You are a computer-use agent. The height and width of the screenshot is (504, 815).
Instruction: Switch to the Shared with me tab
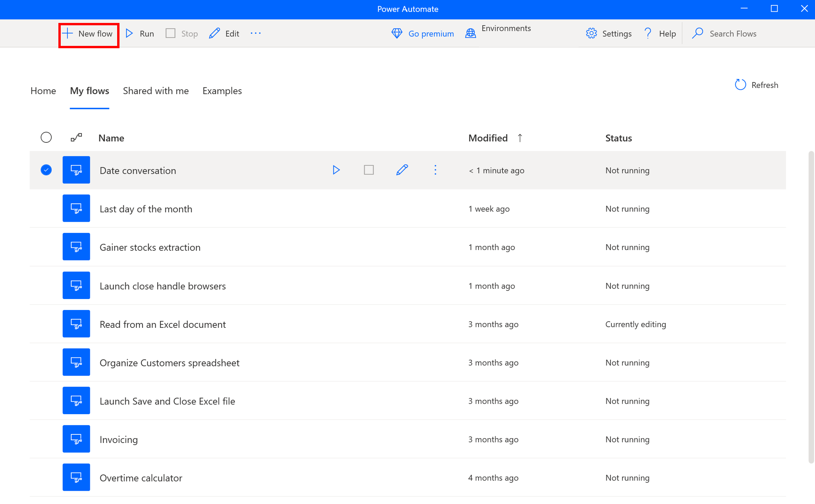[x=156, y=91]
